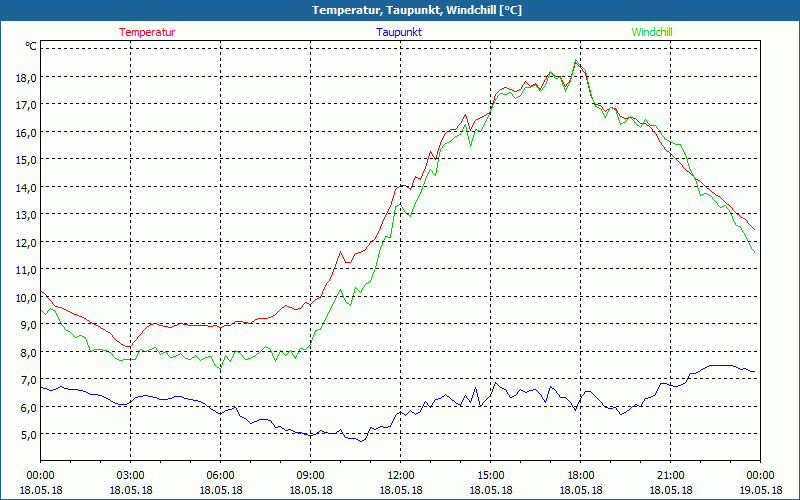The width and height of the screenshot is (800, 500).
Task: Click the 09:00 time axis label
Action: [x=311, y=476]
